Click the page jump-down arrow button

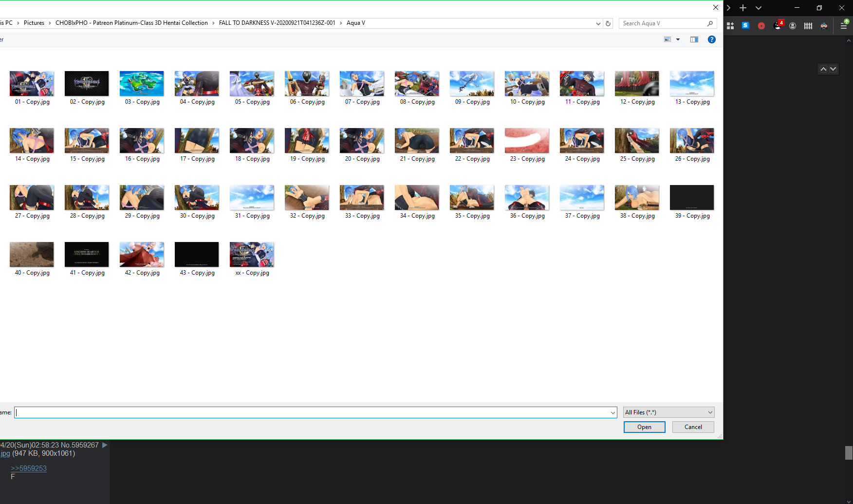coord(833,69)
